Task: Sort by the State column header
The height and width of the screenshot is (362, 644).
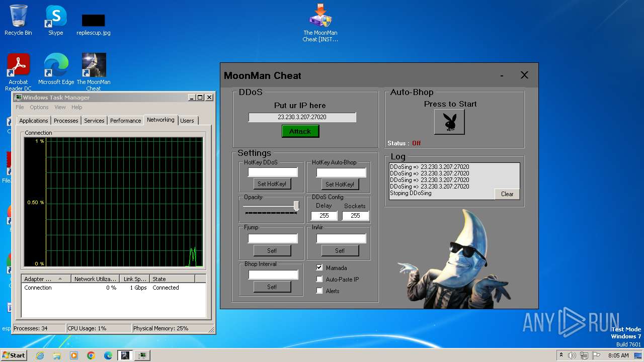Action: pos(172,279)
